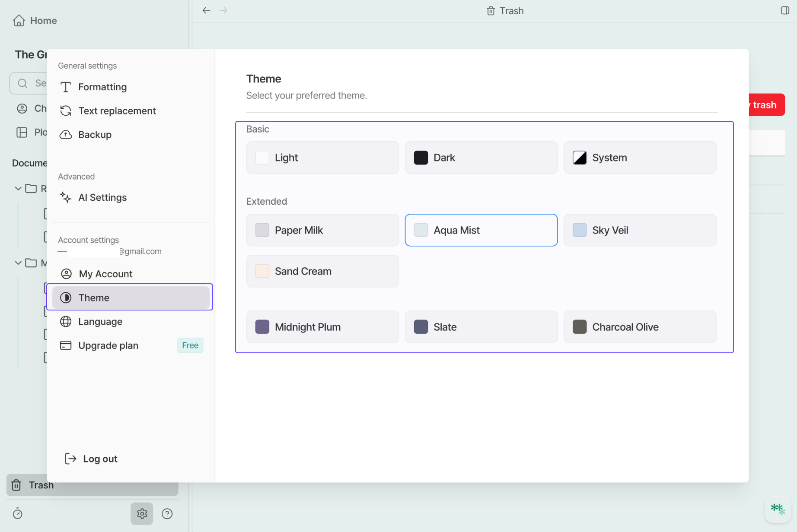This screenshot has width=797, height=532.
Task: Click the red empty trash button
Action: click(x=767, y=105)
